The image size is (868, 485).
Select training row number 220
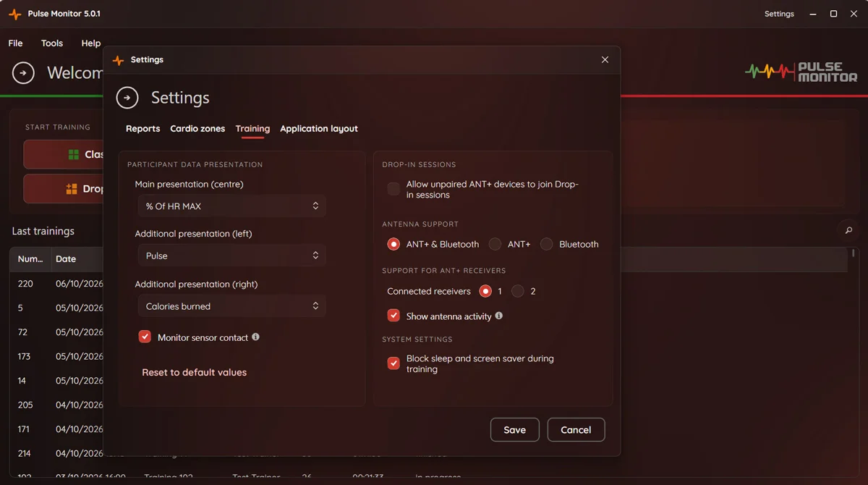(x=56, y=284)
